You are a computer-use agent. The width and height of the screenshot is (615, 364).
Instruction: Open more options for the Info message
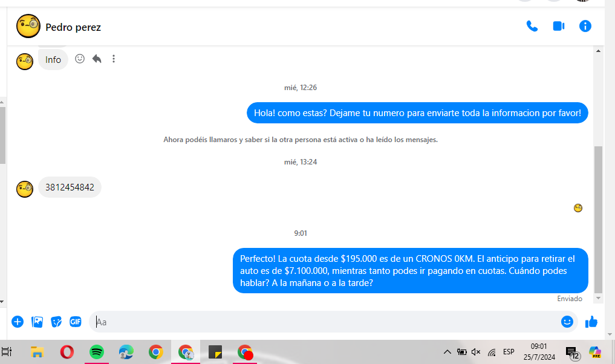(114, 59)
